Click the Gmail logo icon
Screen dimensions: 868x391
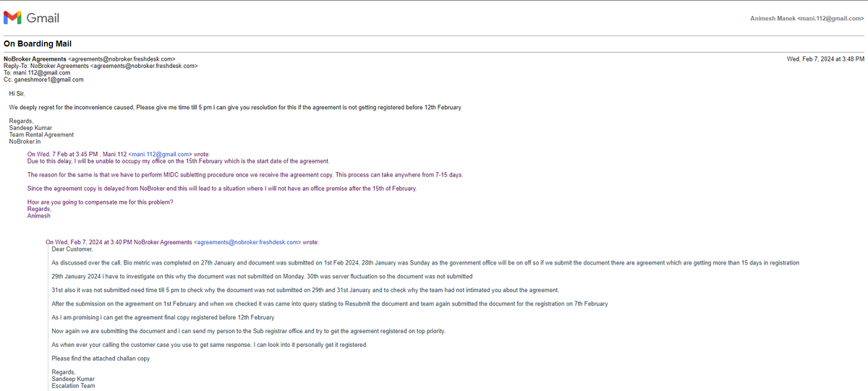coord(13,17)
